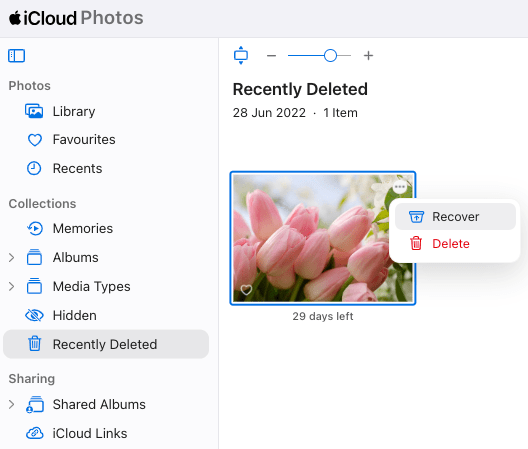The height and width of the screenshot is (449, 528).
Task: Click the 'Sharing' section header
Action: click(32, 379)
